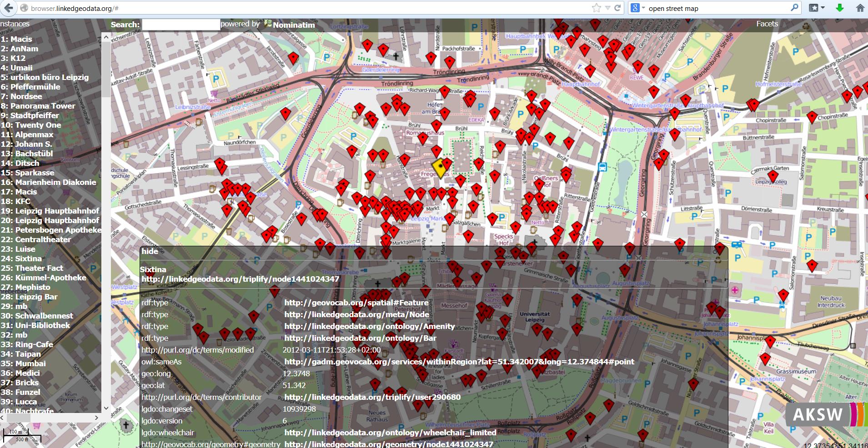Bookmark this page with the star icon
868x448 pixels.
pyautogui.click(x=596, y=8)
